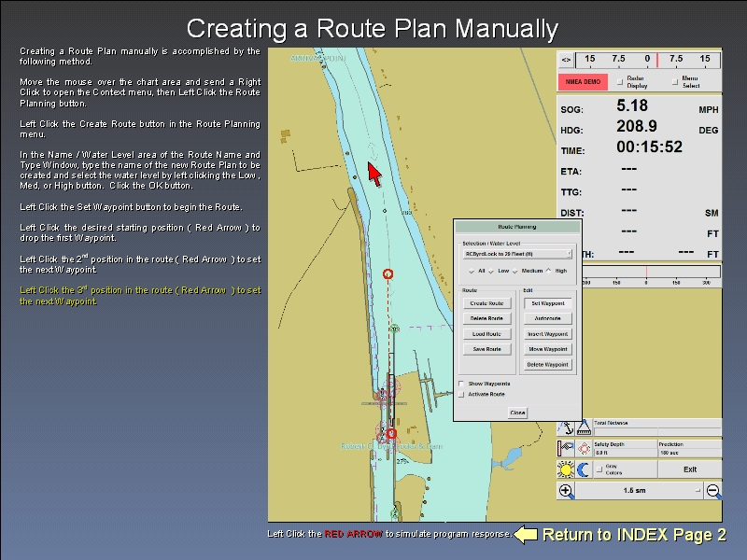Select the depth contour icon beside Safety Depth
Viewport: 747px width, 560px height.
pos(566,448)
